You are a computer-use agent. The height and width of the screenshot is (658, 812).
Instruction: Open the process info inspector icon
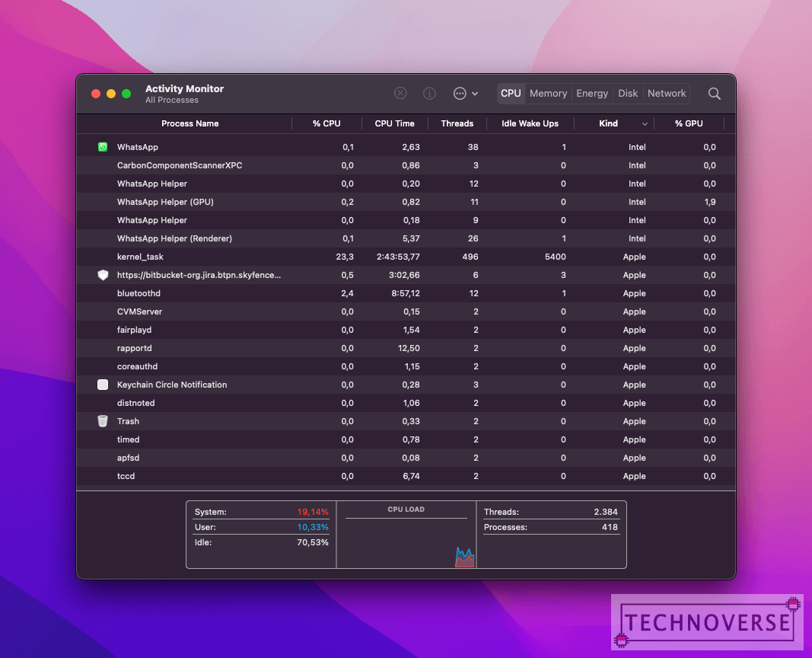pyautogui.click(x=429, y=93)
